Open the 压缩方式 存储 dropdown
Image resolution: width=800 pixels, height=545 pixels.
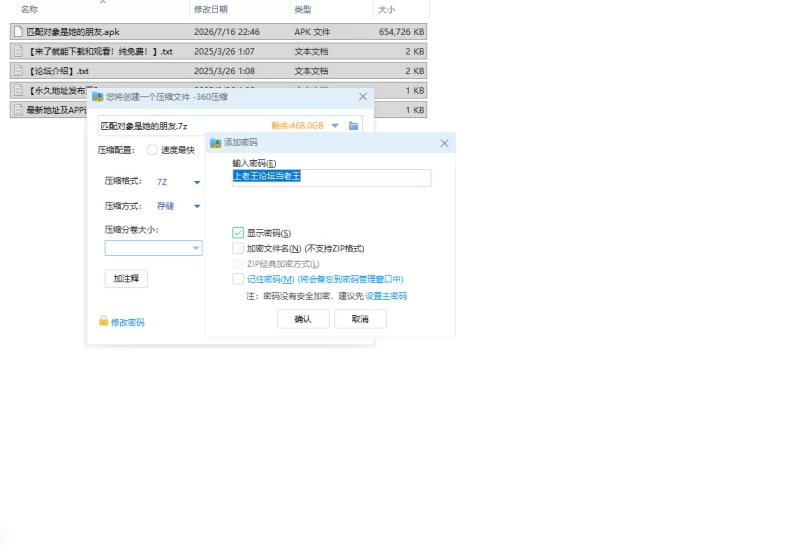pos(197,206)
